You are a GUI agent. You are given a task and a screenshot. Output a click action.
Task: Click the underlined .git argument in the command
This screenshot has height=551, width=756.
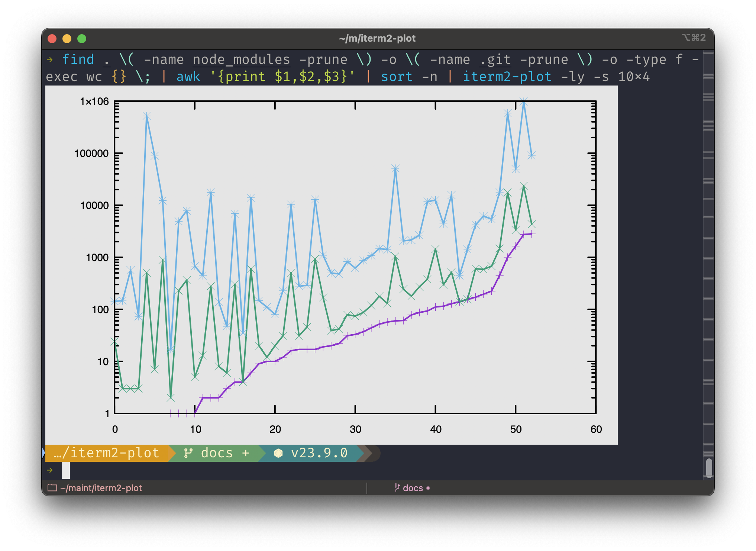pos(495,59)
